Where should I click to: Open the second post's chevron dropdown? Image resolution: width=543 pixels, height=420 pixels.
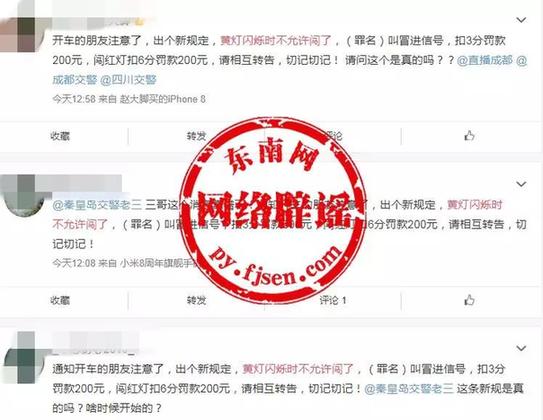point(521,184)
